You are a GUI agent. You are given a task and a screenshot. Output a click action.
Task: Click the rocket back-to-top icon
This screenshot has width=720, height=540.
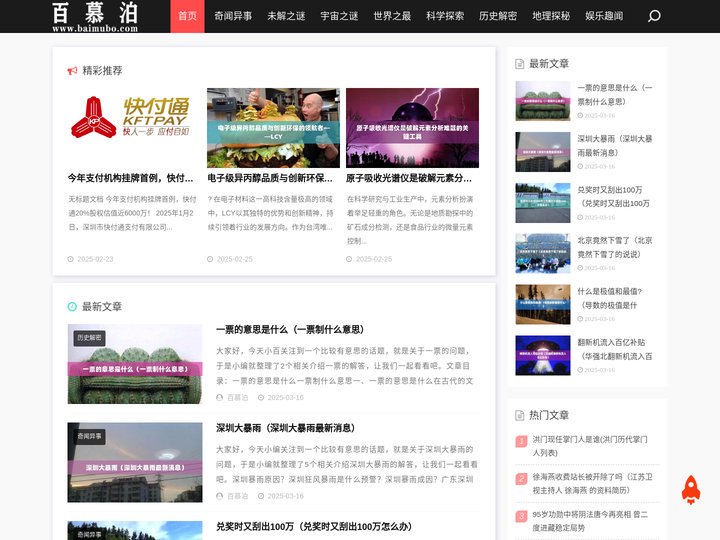pyautogui.click(x=691, y=490)
